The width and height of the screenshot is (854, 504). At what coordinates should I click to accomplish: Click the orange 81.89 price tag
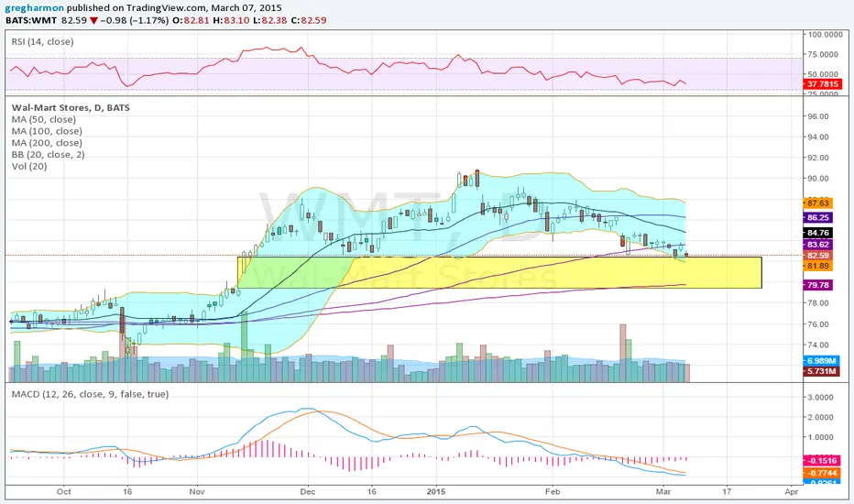[818, 266]
